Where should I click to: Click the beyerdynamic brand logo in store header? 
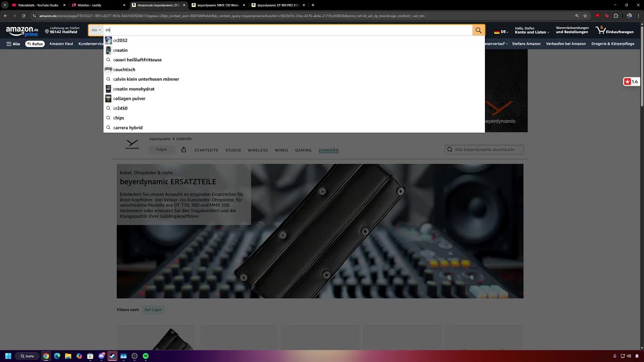click(132, 144)
